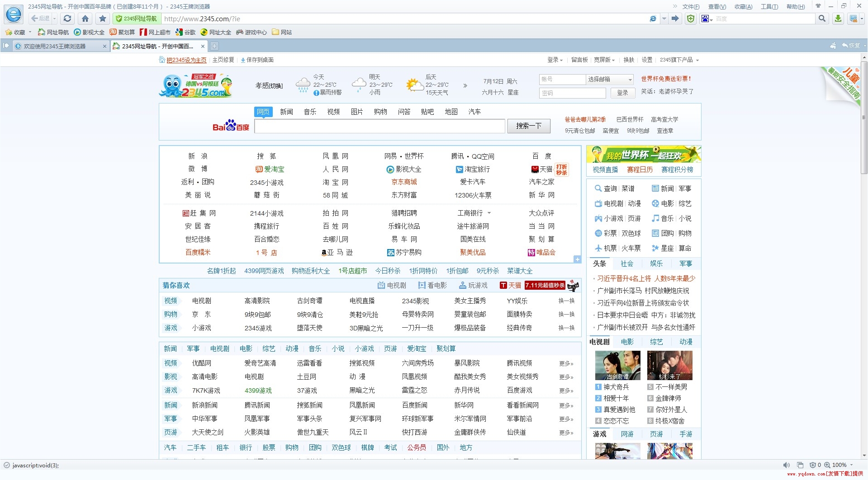Image resolution: width=868 pixels, height=480 pixels.
Task: Expand the 宽屏版 dropdown
Action: point(604,60)
